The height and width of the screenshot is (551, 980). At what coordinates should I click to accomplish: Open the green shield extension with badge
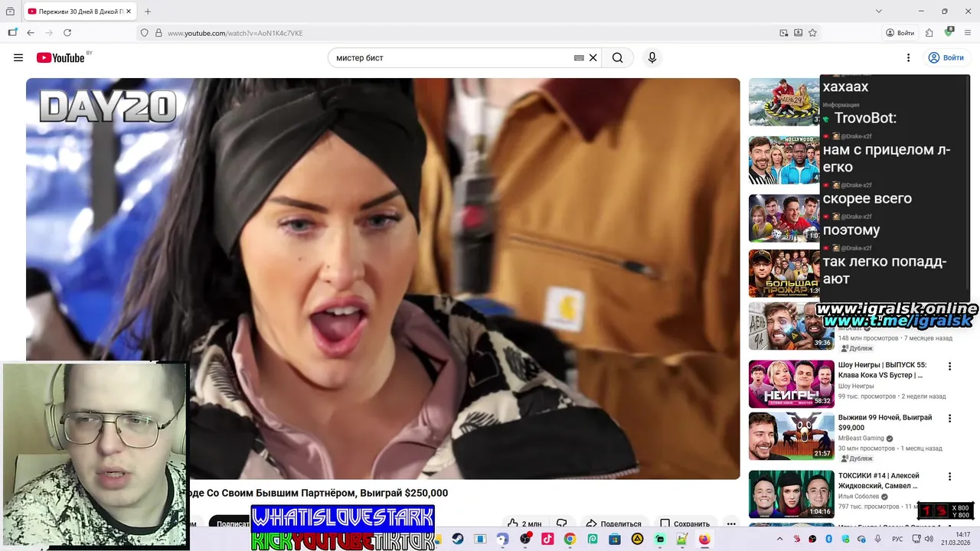tap(949, 32)
